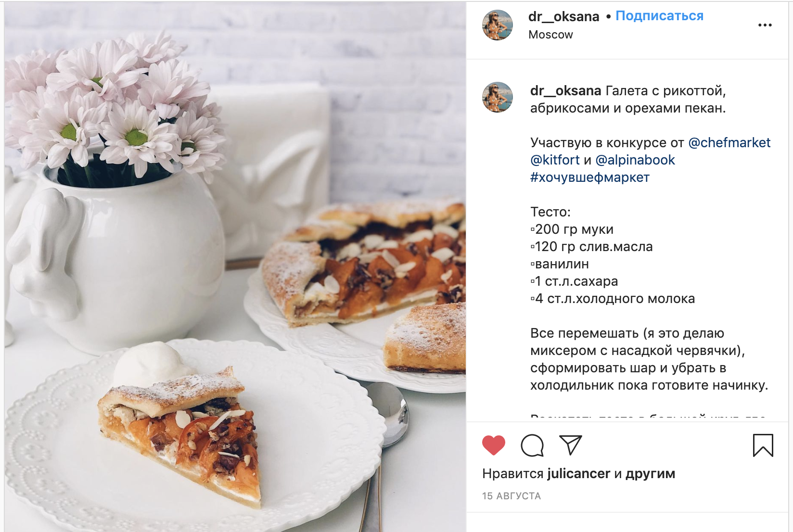This screenshot has height=532, width=793.
Task: Open the Moscow location tag
Action: [x=550, y=35]
